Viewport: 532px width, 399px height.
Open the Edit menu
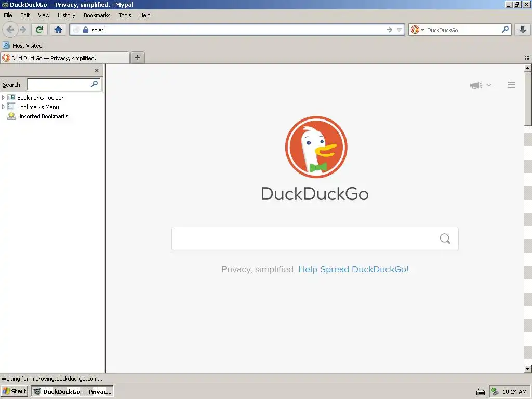(x=25, y=15)
